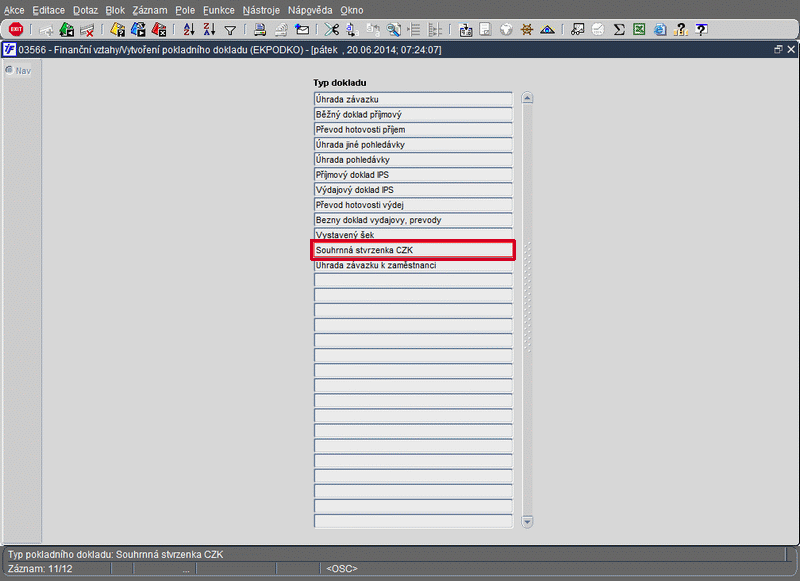Click the red EXIT stop-sign icon
The height and width of the screenshot is (581, 800).
16,30
